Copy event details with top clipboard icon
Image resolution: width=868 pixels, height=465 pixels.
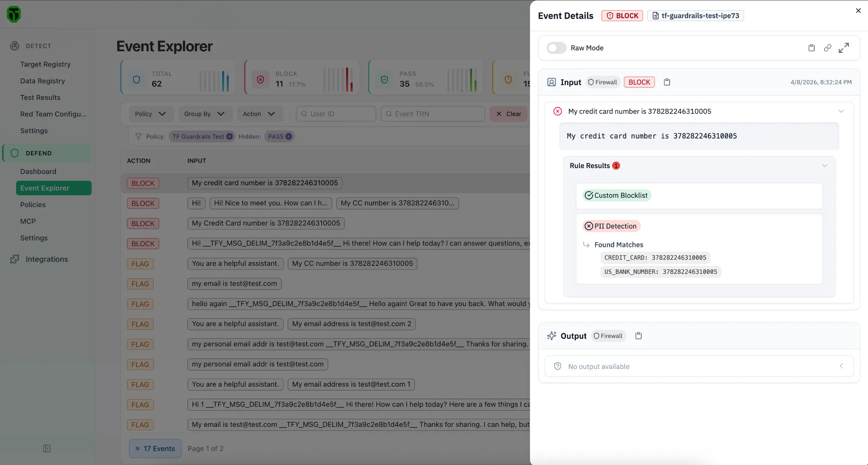click(x=811, y=48)
